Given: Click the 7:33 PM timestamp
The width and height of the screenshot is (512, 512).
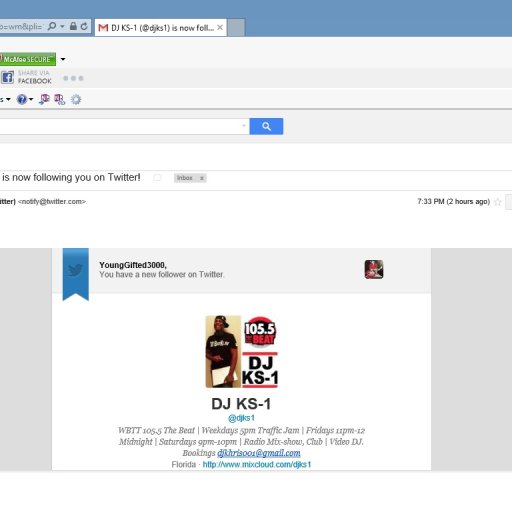Looking at the screenshot, I should coord(453,201).
